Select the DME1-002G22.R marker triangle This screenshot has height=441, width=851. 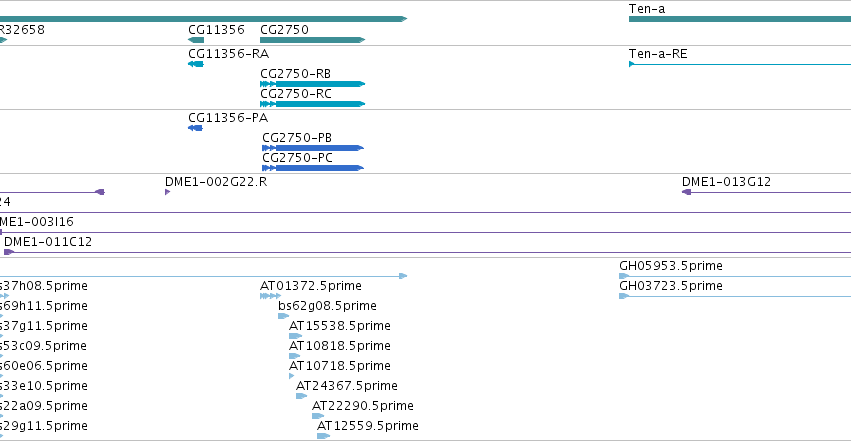(168, 192)
